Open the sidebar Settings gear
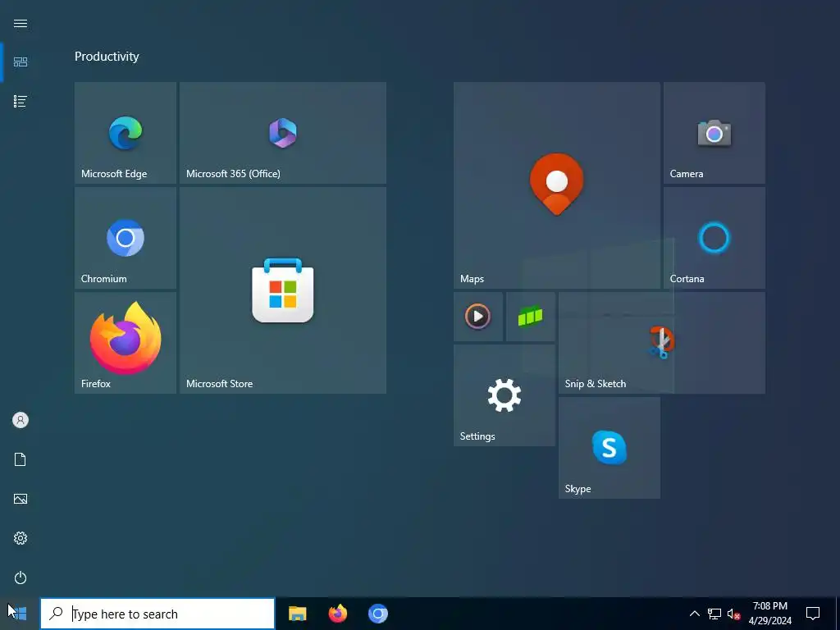840x630 pixels. [x=21, y=538]
